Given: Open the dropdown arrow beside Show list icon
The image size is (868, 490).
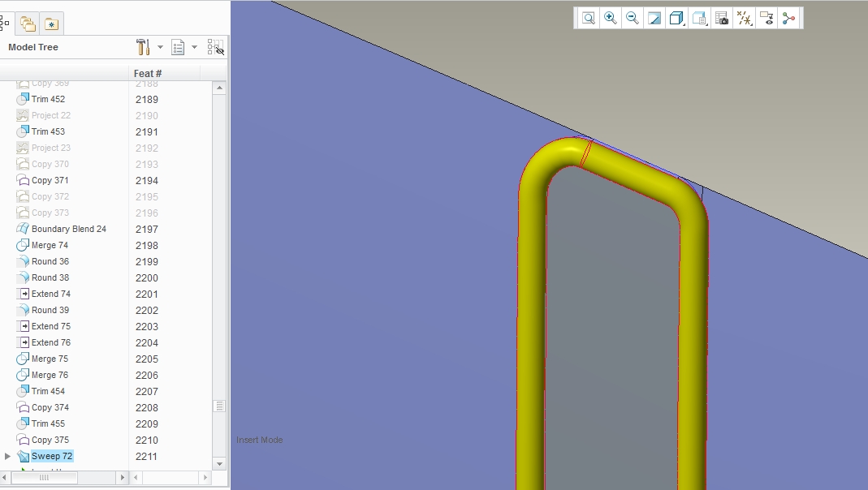Looking at the screenshot, I should pos(194,47).
